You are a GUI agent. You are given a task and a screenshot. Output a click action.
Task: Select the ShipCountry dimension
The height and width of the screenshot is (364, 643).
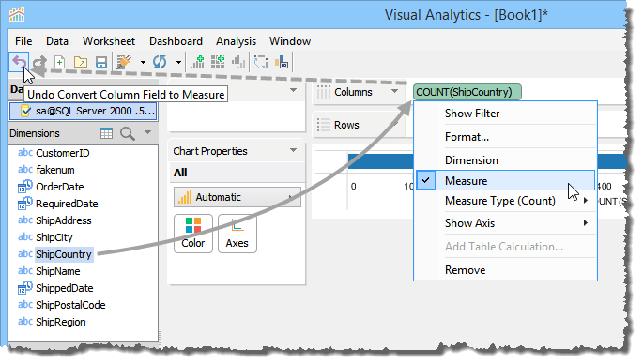click(x=64, y=254)
